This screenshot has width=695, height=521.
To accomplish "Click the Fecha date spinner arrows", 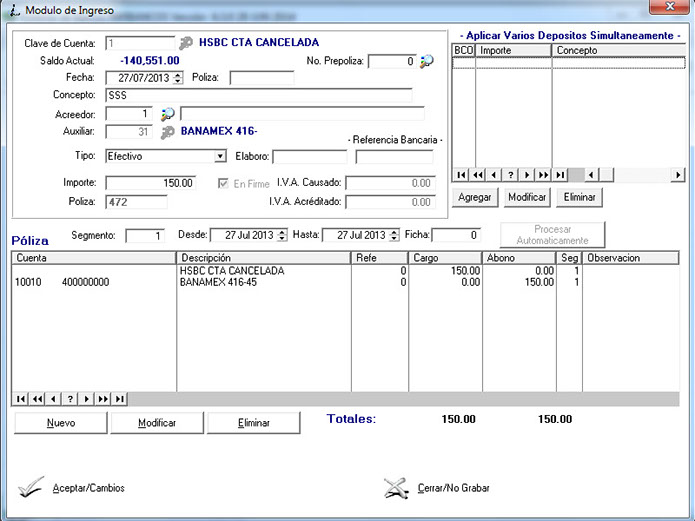I will (178, 78).
